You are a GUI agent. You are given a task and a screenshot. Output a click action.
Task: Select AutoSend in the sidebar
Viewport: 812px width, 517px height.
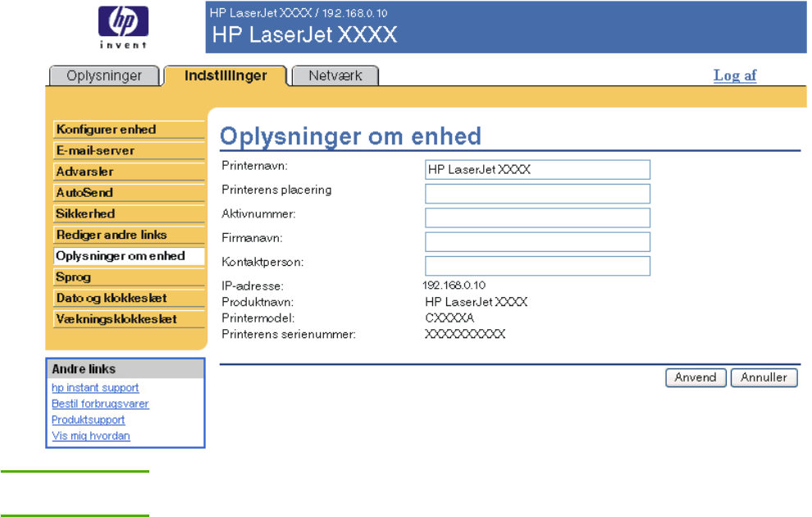[129, 193]
